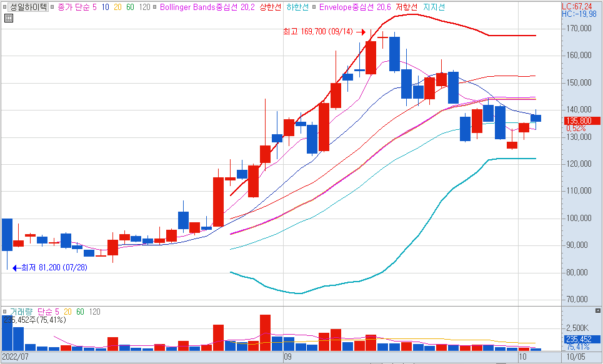Click the small square marker before 성일하이텍
Viewport: 603px width, 364px height.
point(4,7)
